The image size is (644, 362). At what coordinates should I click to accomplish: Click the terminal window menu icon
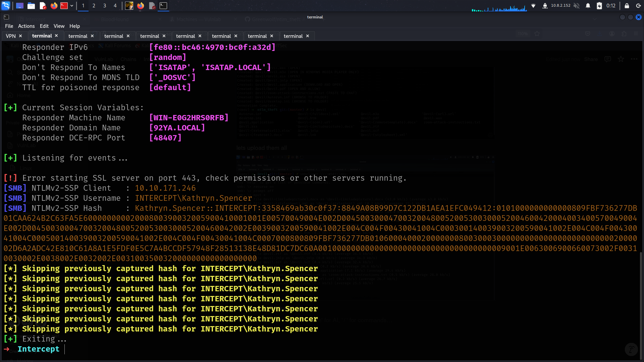pos(6,17)
